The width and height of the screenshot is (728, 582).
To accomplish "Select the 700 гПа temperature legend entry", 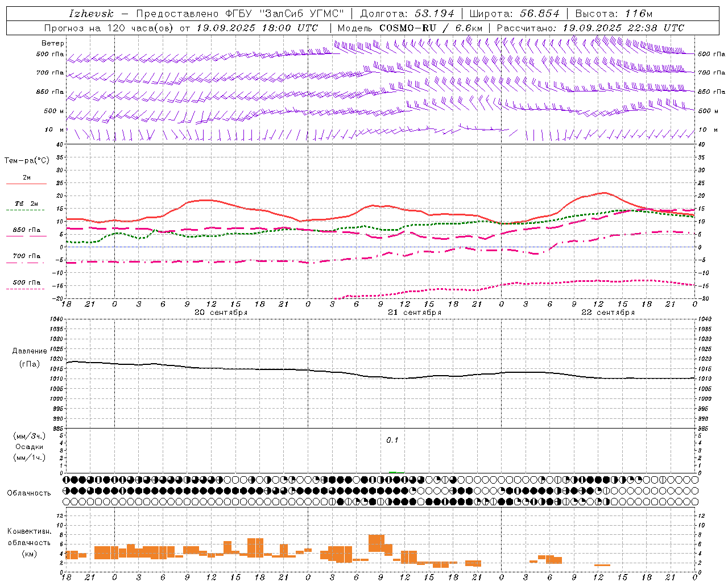I will pyautogui.click(x=27, y=256).
